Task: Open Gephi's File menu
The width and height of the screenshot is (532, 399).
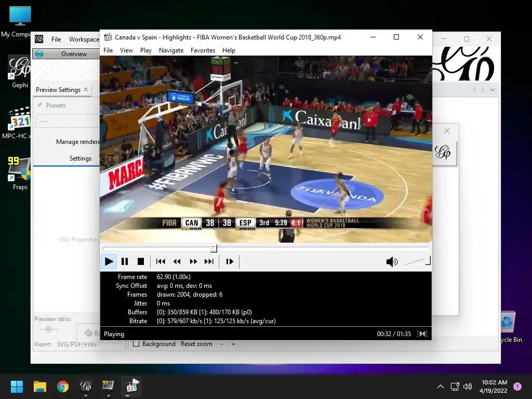Action: pyautogui.click(x=56, y=39)
